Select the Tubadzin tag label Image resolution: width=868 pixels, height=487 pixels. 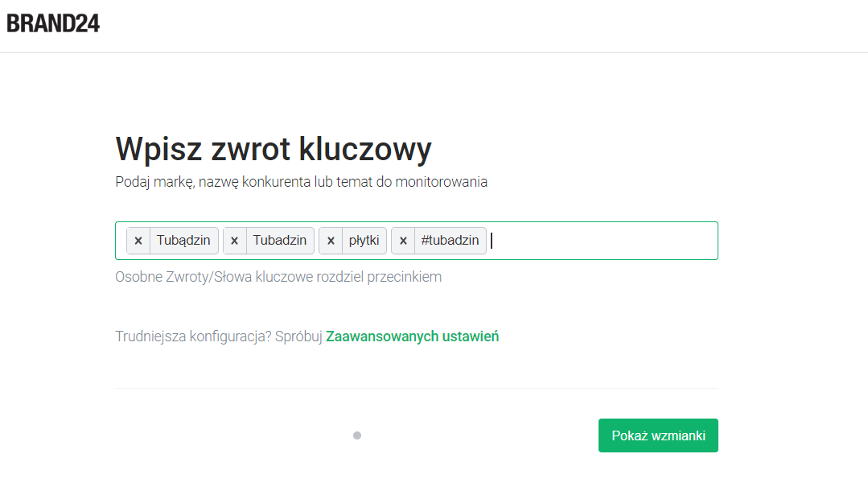pyautogui.click(x=280, y=241)
